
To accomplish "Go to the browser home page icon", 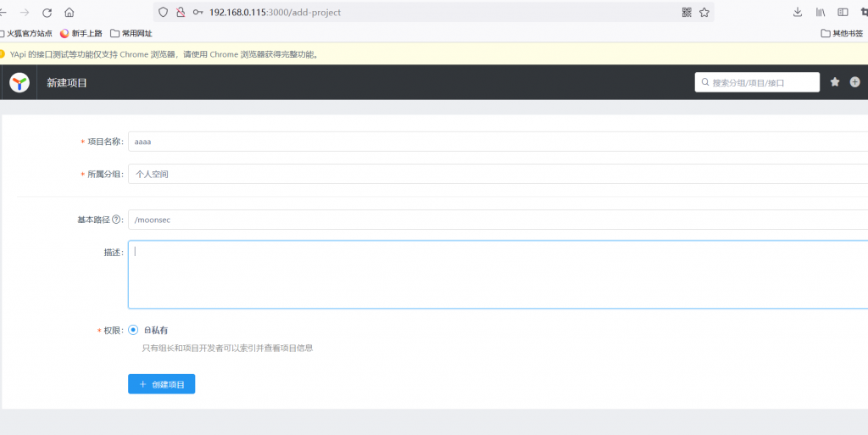I will [x=70, y=13].
